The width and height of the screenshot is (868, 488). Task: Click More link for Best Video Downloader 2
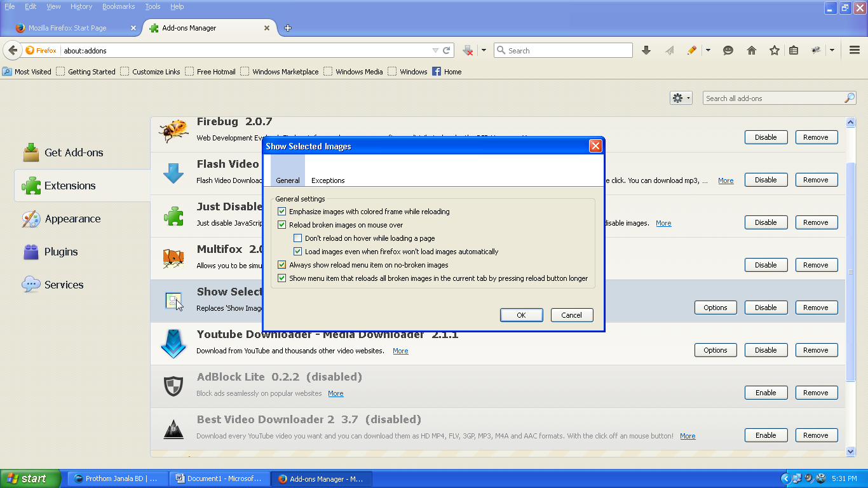coord(688,436)
